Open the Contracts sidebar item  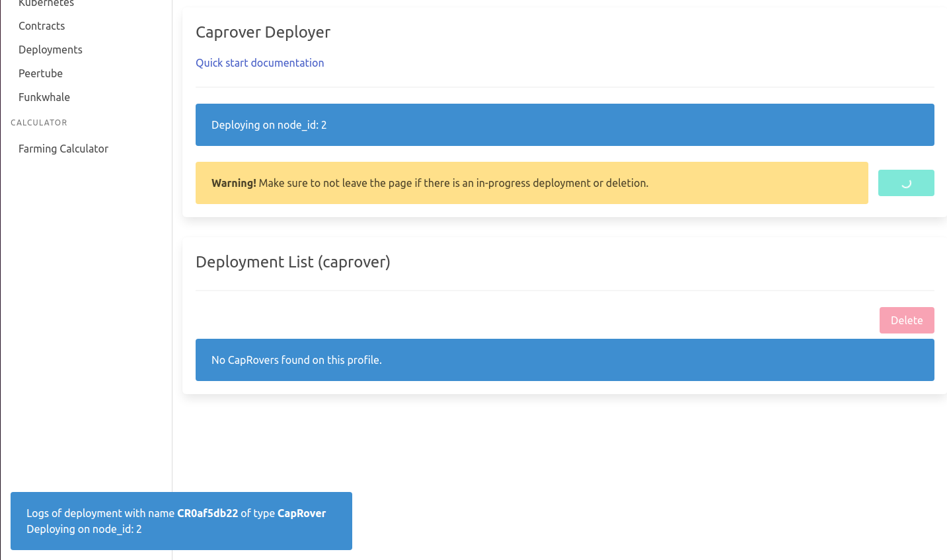[x=42, y=26]
